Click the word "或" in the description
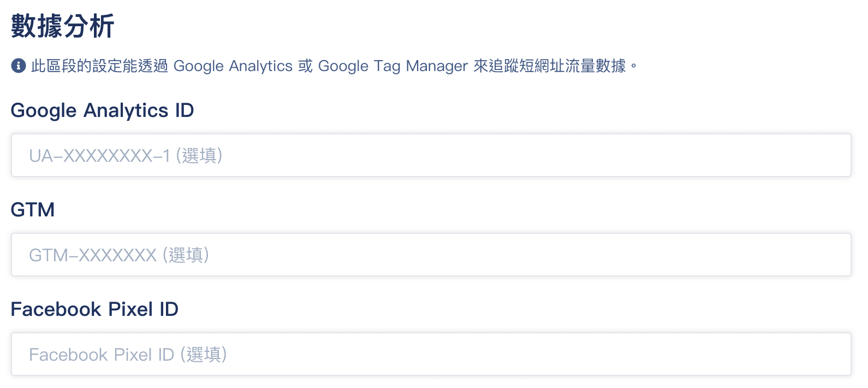The width and height of the screenshot is (868, 388). pos(305,66)
